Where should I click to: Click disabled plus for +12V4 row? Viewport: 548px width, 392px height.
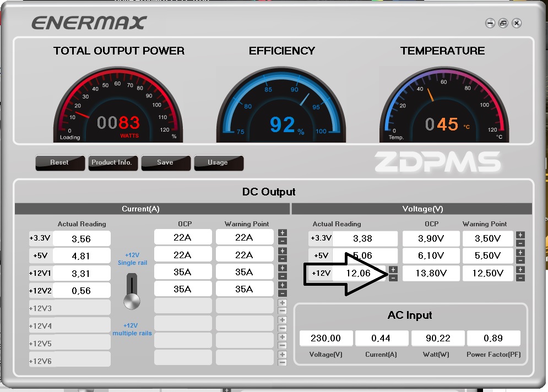click(283, 320)
